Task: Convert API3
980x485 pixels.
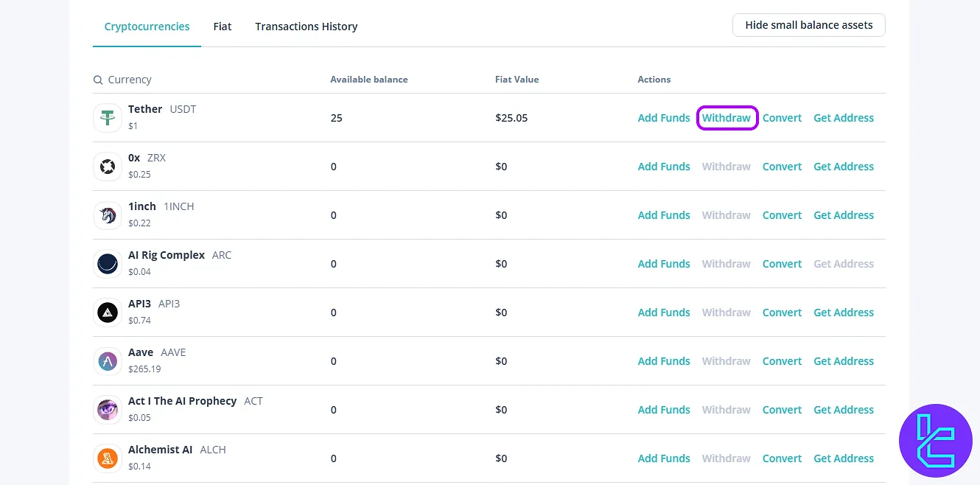Action: coord(782,313)
